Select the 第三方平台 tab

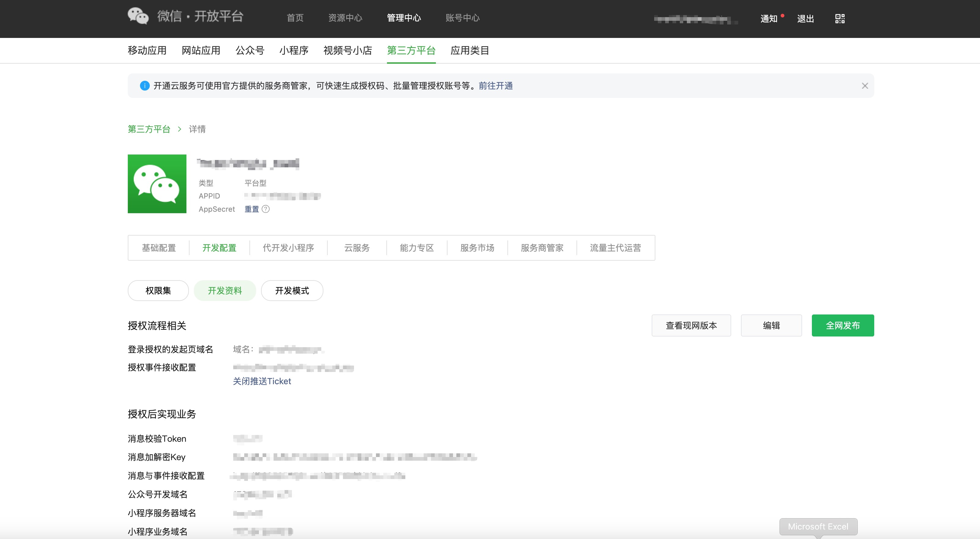pyautogui.click(x=411, y=50)
